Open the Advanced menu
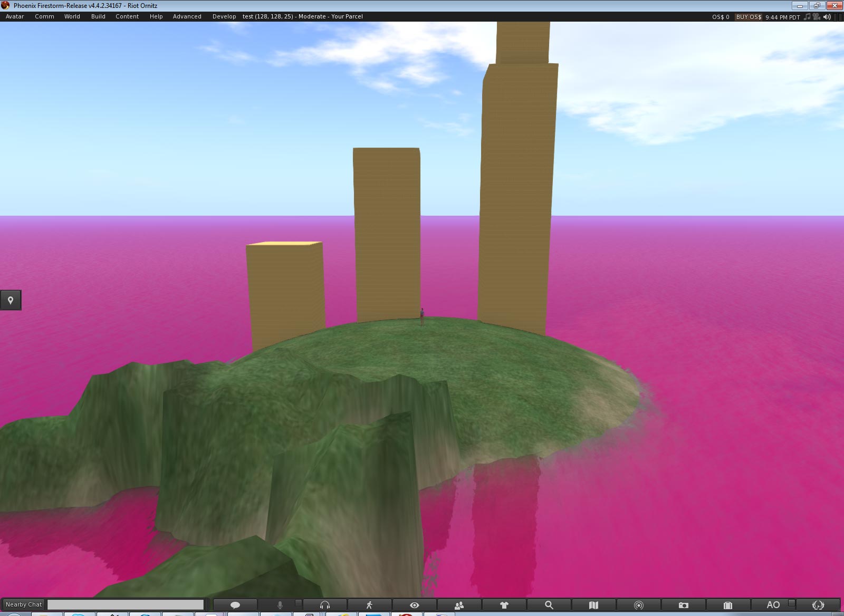The image size is (844, 616). pos(187,16)
